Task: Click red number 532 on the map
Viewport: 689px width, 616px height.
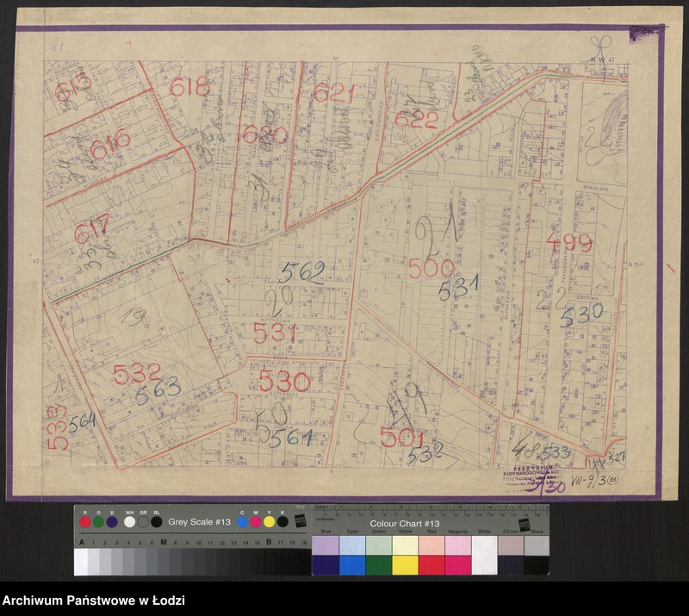Action: tap(137, 373)
